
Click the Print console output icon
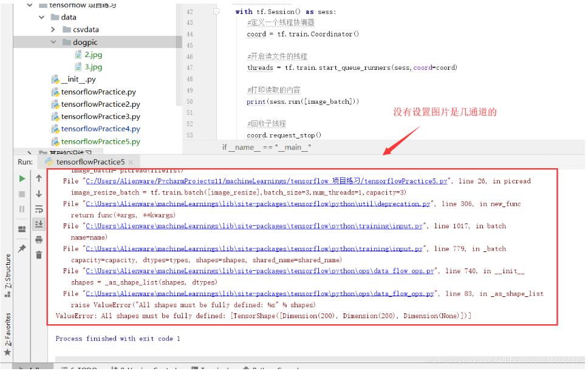39,240
